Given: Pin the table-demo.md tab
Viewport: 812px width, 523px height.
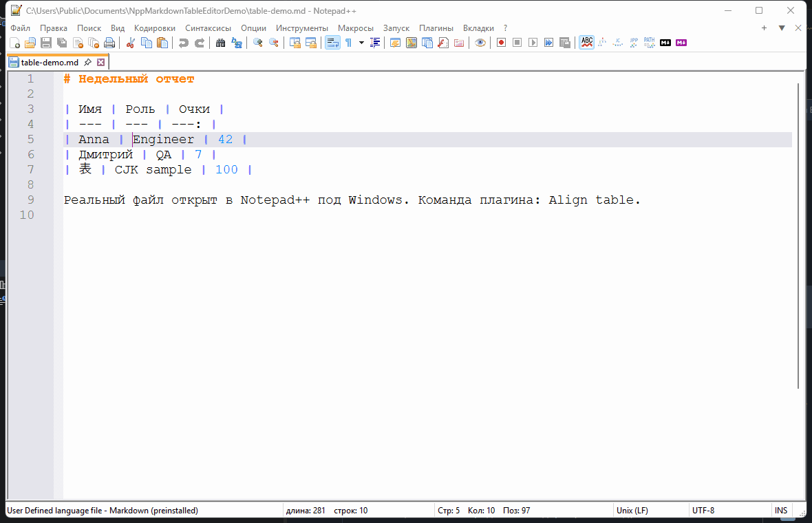Looking at the screenshot, I should point(87,62).
